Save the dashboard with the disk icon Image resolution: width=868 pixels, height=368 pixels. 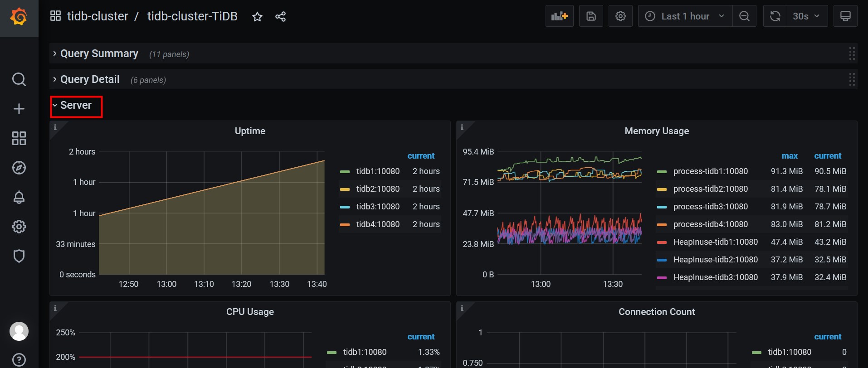(x=591, y=16)
